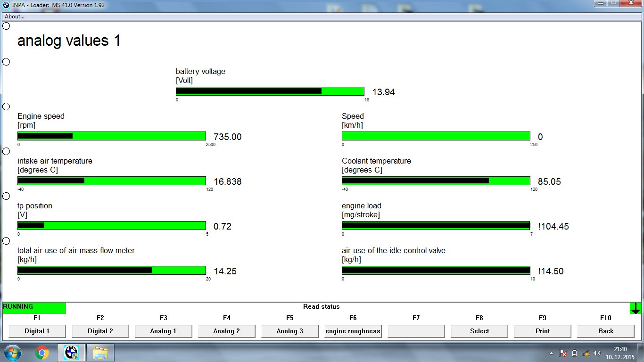Image resolution: width=644 pixels, height=362 pixels.
Task: Show Analog 3 values
Action: tap(290, 331)
